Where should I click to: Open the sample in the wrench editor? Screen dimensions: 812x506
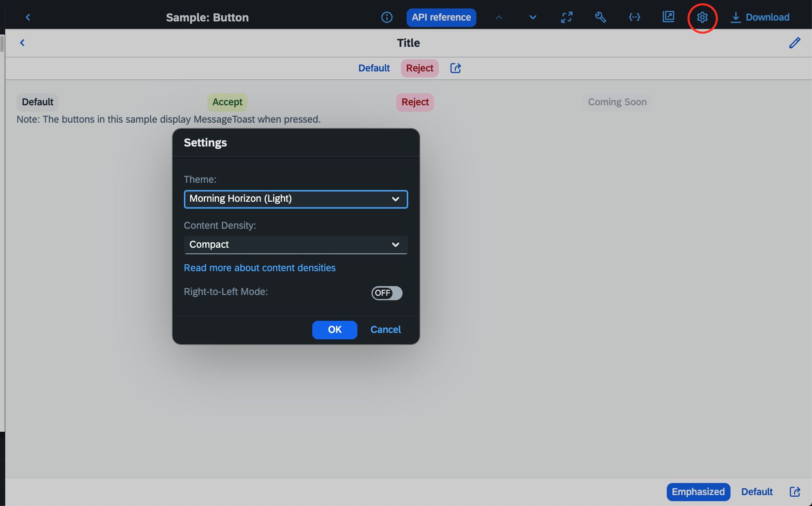click(600, 17)
